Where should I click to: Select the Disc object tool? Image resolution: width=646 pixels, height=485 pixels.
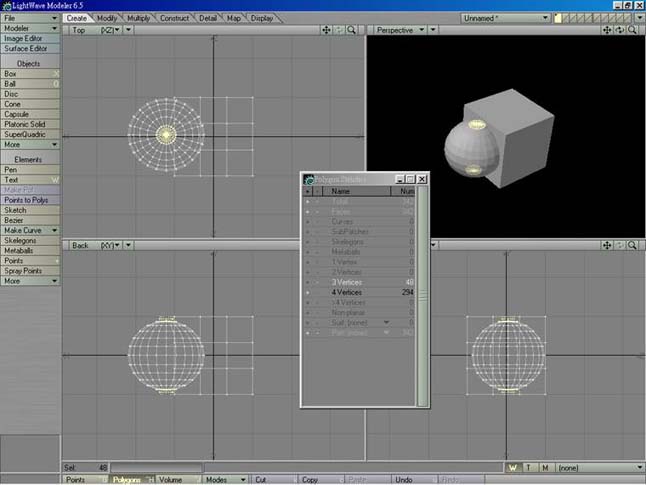click(x=30, y=94)
